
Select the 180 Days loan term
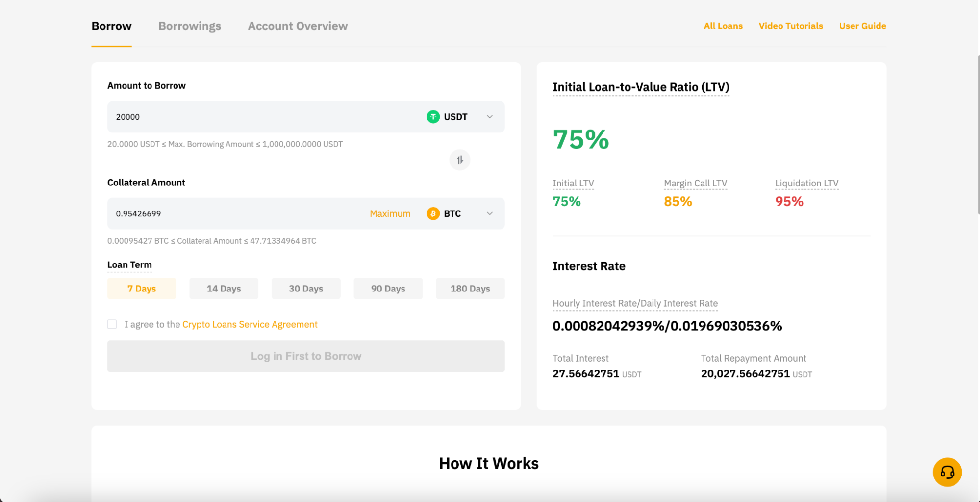click(x=470, y=289)
